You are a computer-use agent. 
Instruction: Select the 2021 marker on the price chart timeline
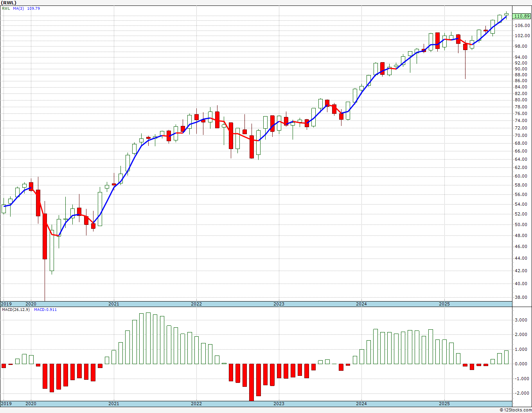pos(114,304)
